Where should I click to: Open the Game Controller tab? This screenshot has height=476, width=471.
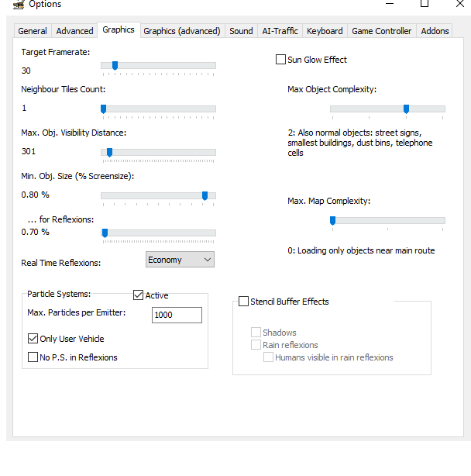point(382,31)
